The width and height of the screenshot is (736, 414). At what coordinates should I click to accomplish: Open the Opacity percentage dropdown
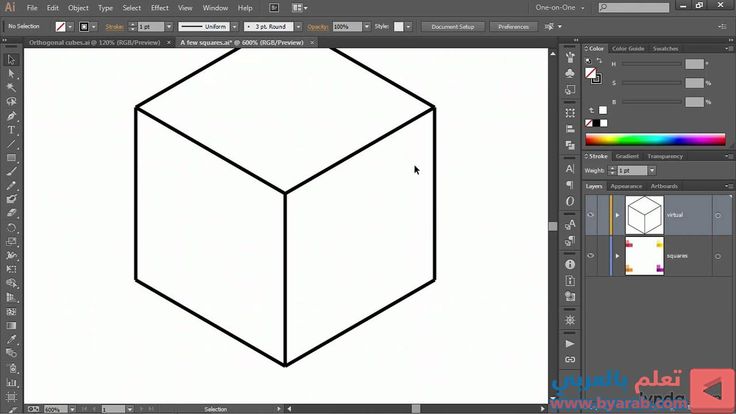click(367, 27)
